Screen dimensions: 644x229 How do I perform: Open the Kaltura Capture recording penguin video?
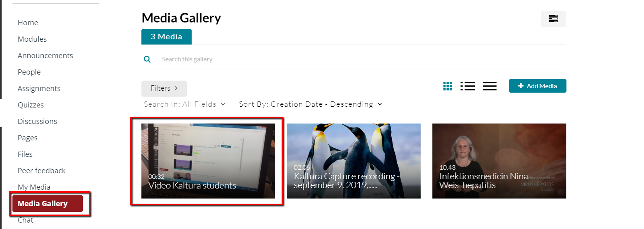coord(354,161)
